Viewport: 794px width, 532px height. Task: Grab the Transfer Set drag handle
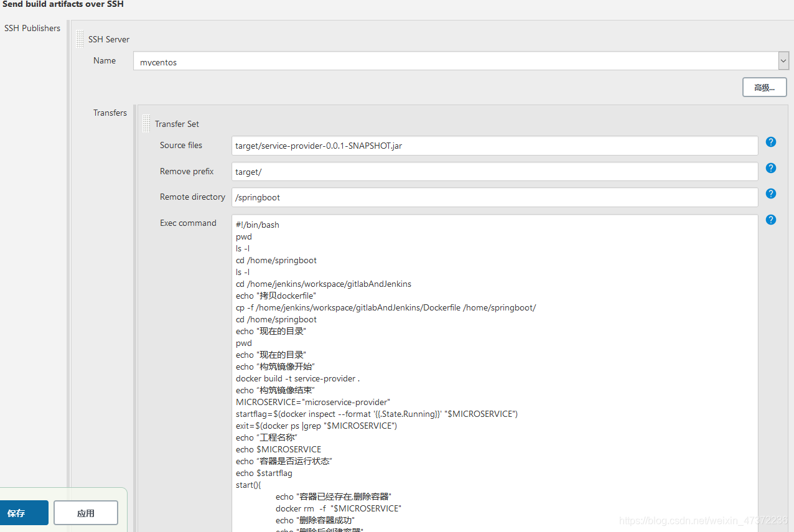[x=146, y=123]
